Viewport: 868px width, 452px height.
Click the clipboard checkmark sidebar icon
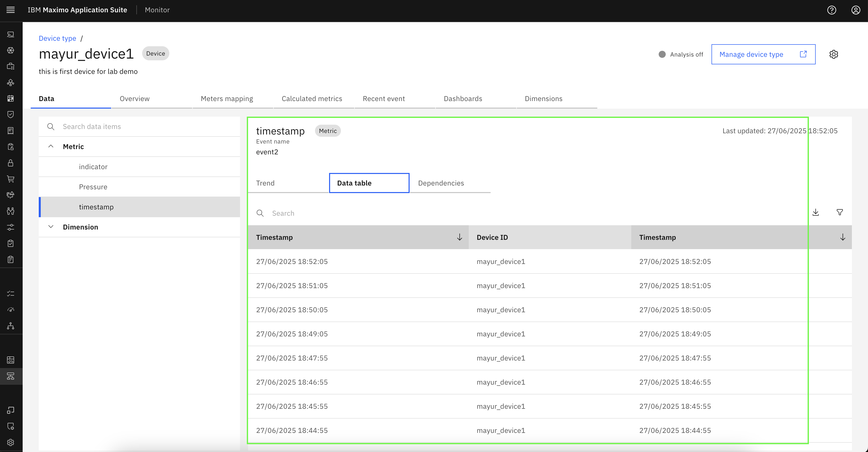11,243
